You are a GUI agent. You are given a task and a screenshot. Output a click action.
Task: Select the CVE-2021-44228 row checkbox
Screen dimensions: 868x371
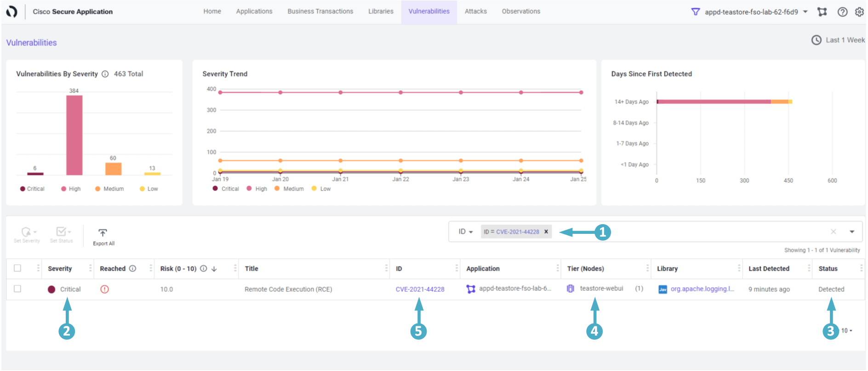pos(17,289)
